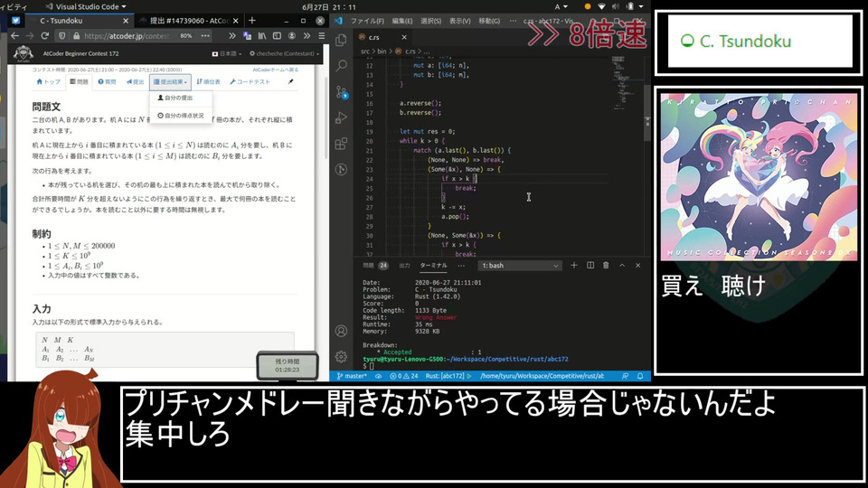The image size is (868, 488).
Task: Choose 自分の提出 from the dropdown
Action: tap(176, 98)
